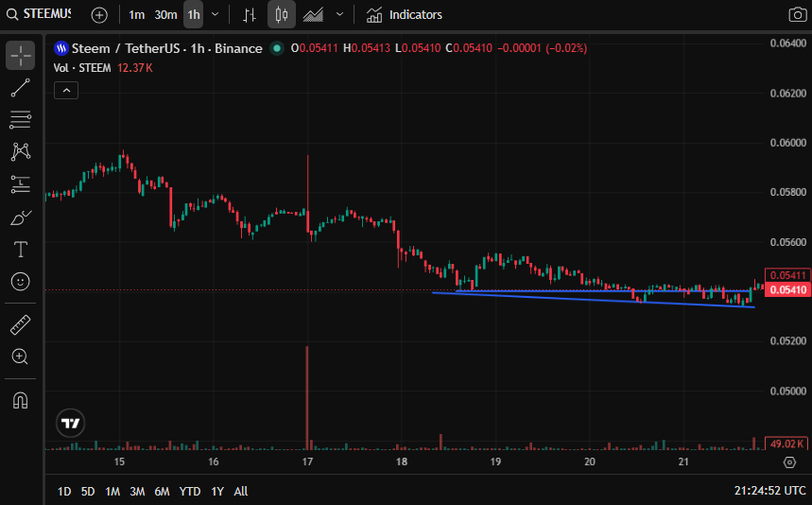The width and height of the screenshot is (812, 505).
Task: Select the Bars chart style icon
Action: point(250,15)
